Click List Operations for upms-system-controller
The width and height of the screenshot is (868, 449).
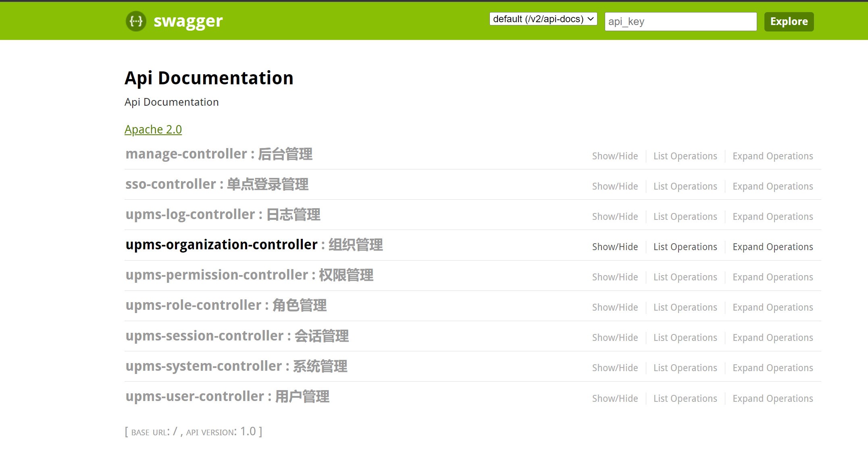pos(685,368)
